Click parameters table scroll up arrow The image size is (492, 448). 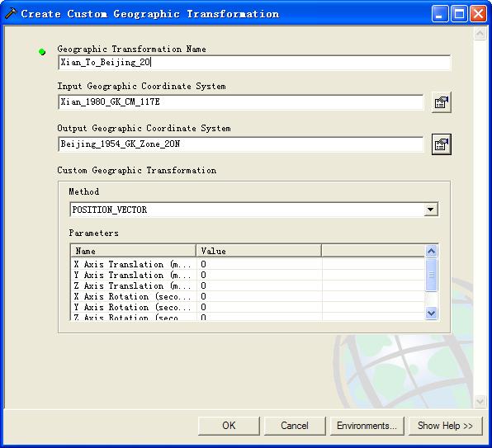[x=431, y=251]
